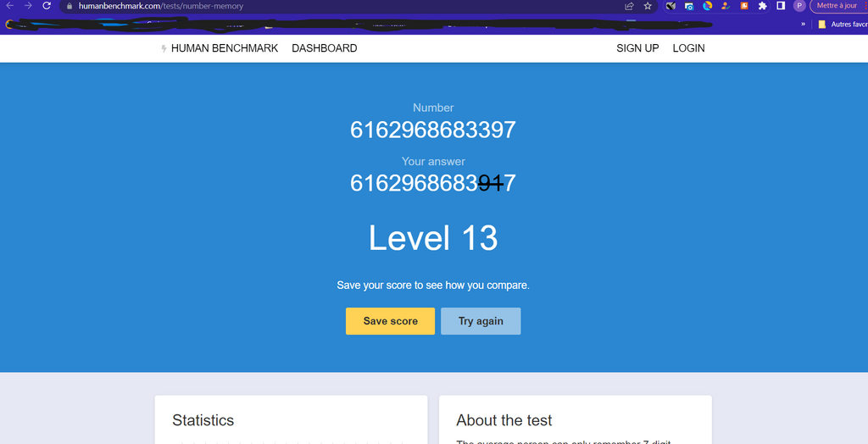Screen dimensions: 868x444
Task: Reload the page with the refresh icon
Action: click(47, 6)
